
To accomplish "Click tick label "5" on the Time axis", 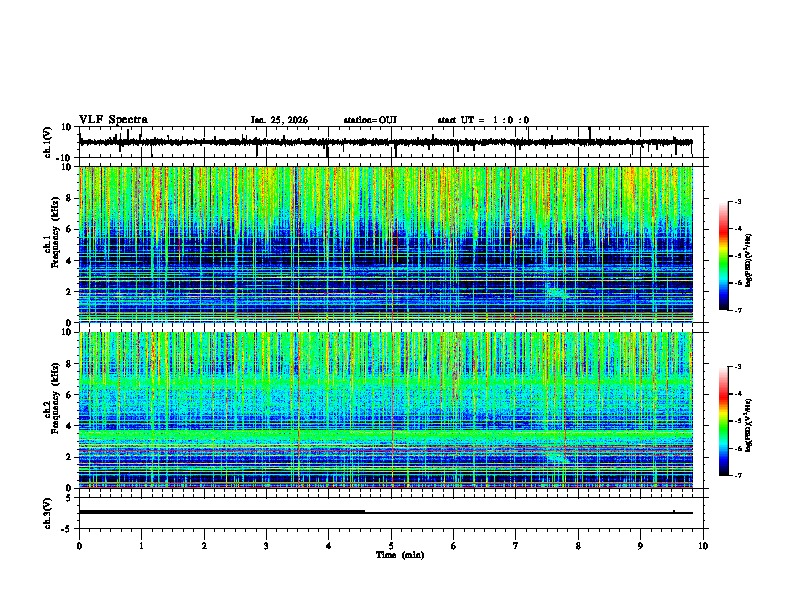I will pos(391,546).
